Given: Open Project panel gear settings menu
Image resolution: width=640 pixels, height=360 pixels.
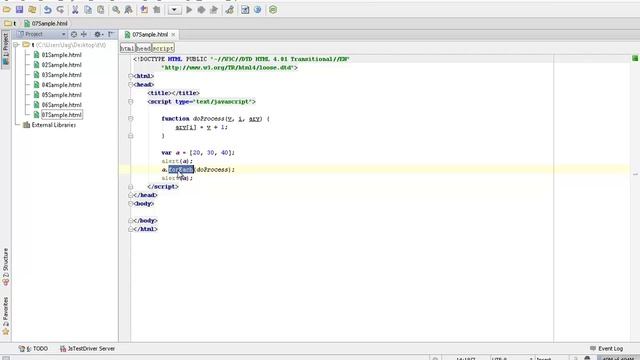Looking at the screenshot, I should point(98,34).
